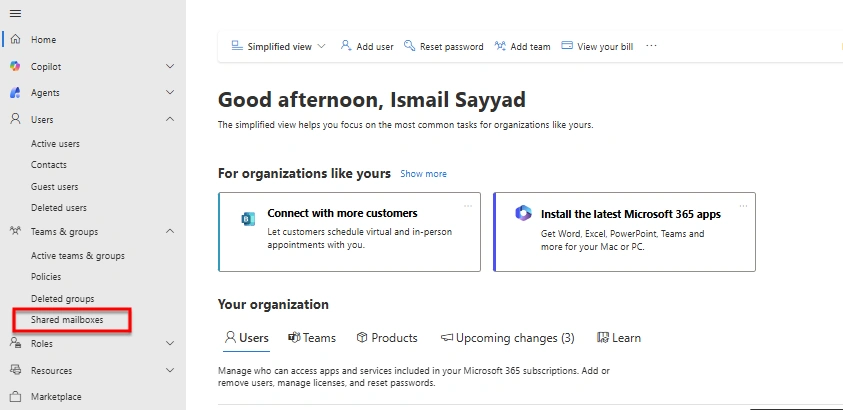Click the Resources printer icon
Screen dimensions: 843x410
[x=16, y=370]
